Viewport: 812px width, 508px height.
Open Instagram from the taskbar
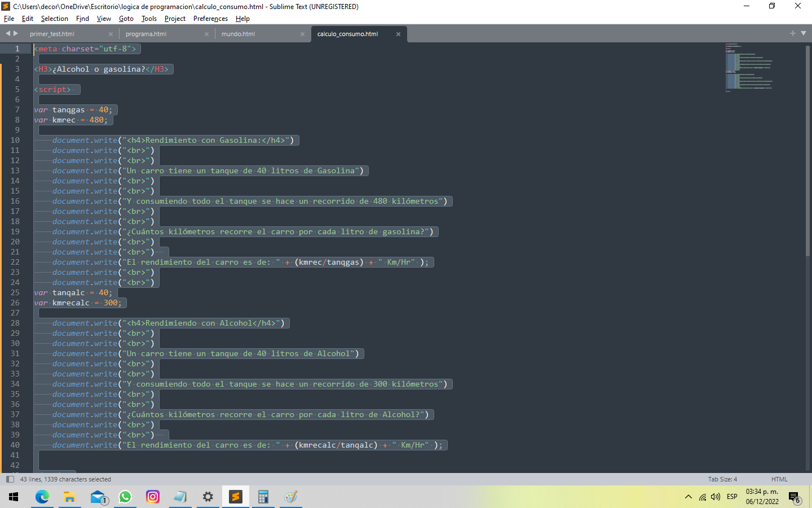pos(153,497)
